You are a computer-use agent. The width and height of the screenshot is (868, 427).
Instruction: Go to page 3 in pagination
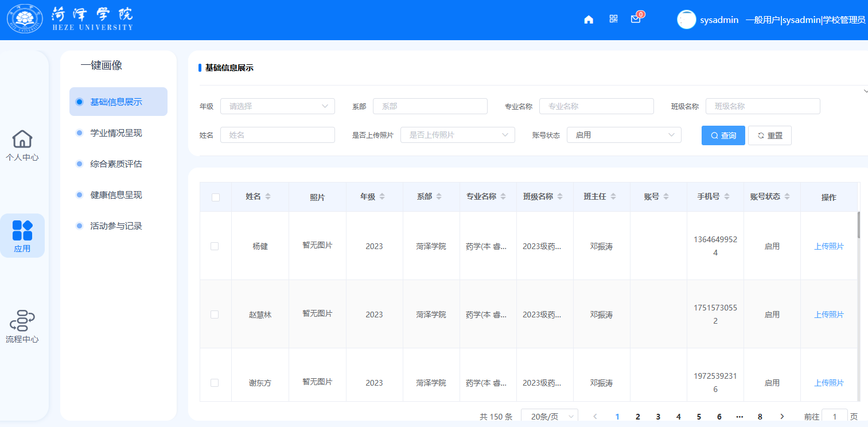tap(658, 417)
